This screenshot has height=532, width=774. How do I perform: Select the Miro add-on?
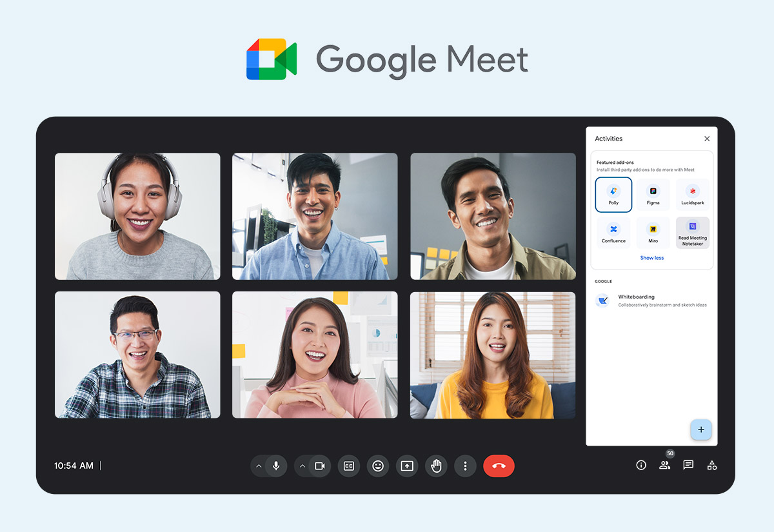tap(653, 233)
